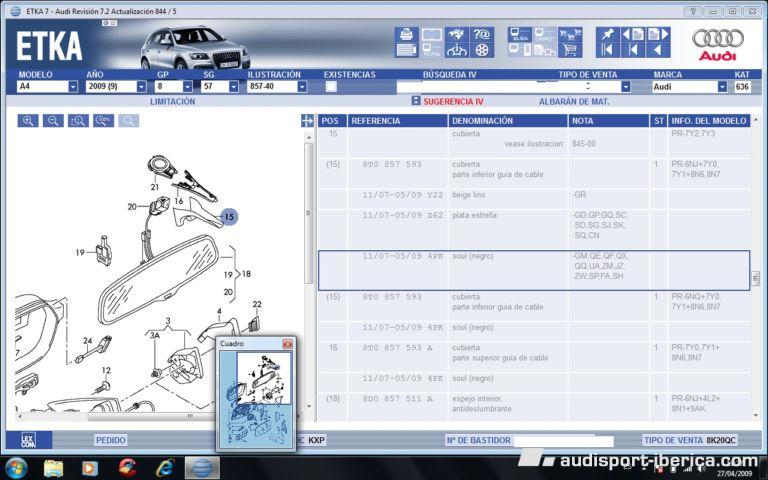Click the multiple shopping carts icon

coord(570,34)
